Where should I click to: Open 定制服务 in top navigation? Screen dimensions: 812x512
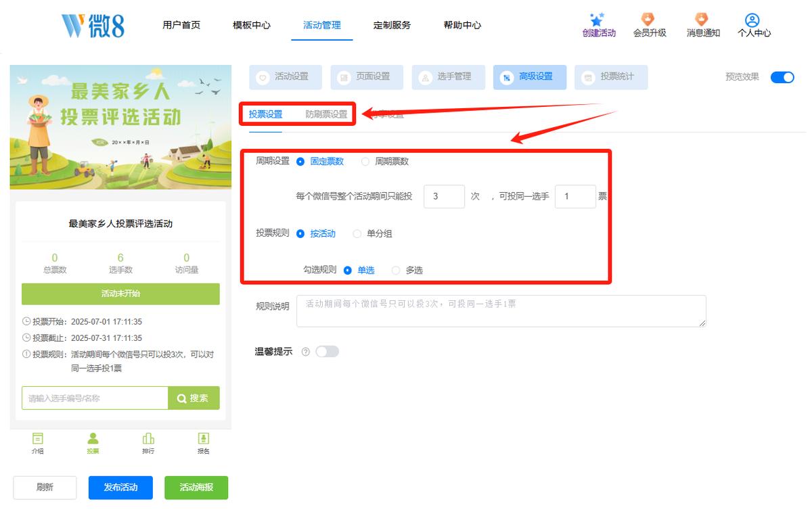click(x=392, y=25)
